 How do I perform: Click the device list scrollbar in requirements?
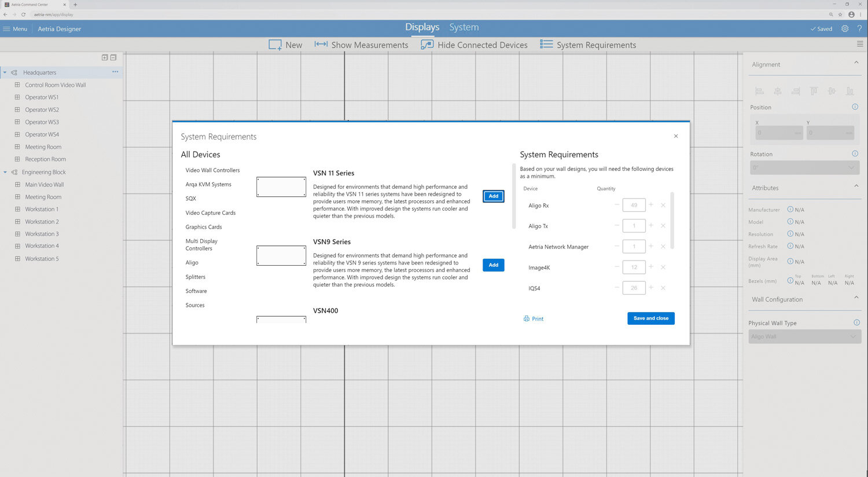[x=672, y=221]
